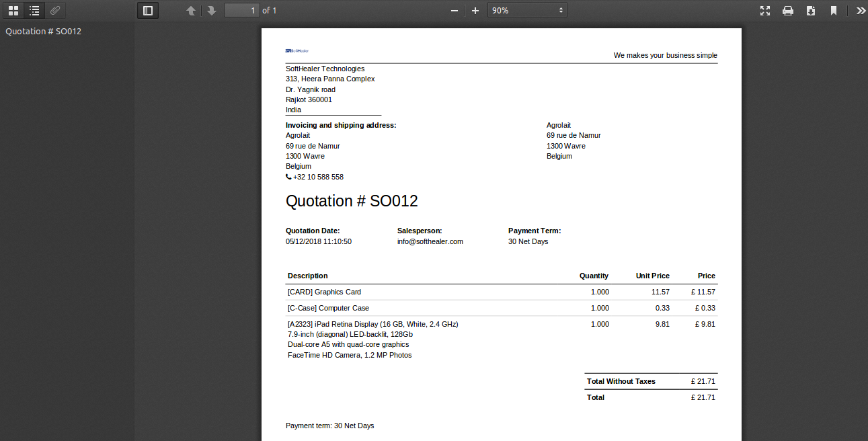Click info@softhealer.com salesperson email
Screen dimensions: 868x441
pos(430,241)
